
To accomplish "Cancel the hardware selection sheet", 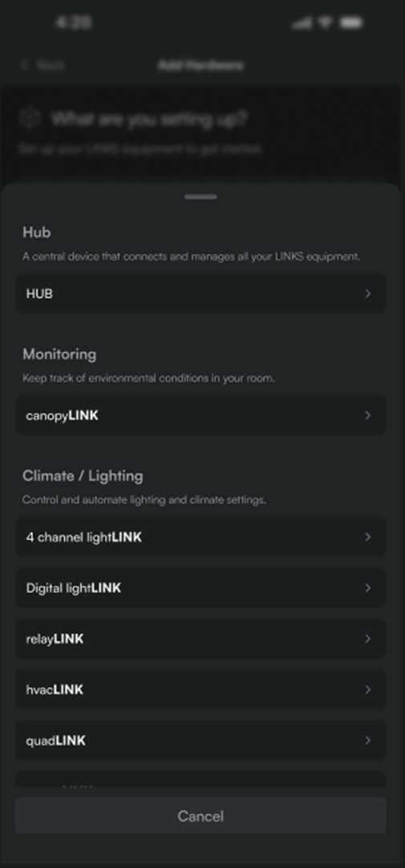I will pos(200,816).
